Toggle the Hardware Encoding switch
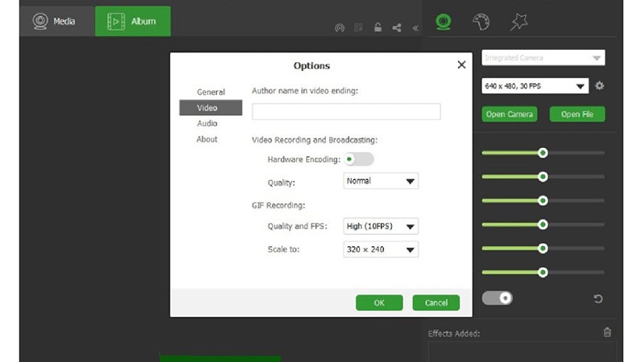This screenshot has width=644, height=362. 359,159
